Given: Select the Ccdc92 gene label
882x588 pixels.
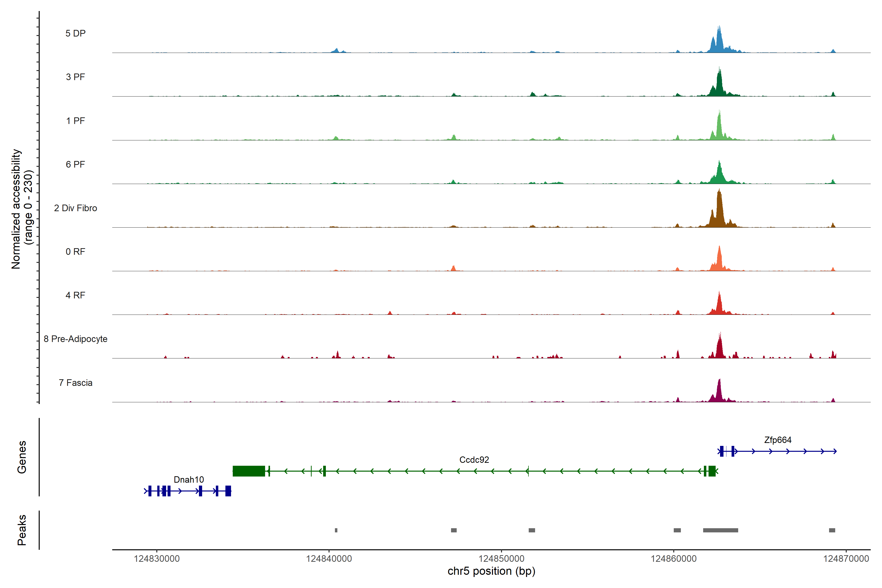Looking at the screenshot, I should [x=474, y=460].
